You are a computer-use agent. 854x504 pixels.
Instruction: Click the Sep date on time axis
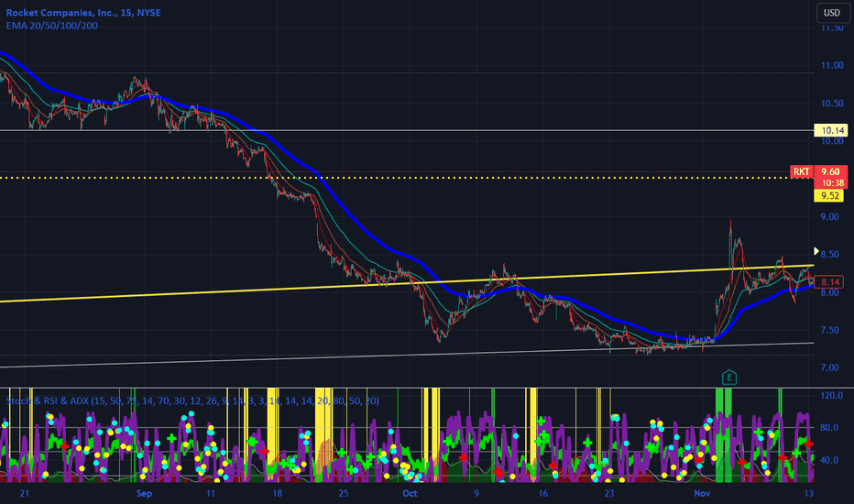(144, 493)
